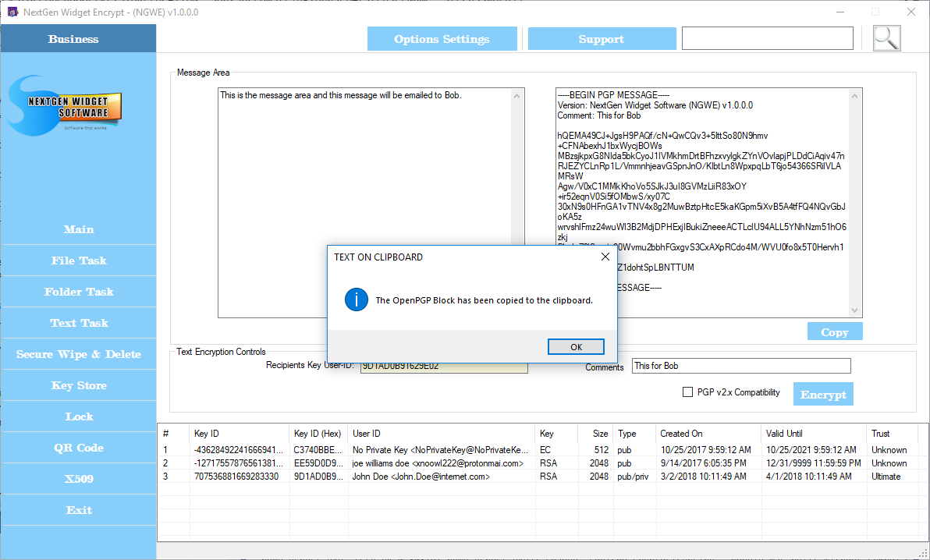Click hex key ID C3740BBE...
The image size is (930, 560).
point(318,450)
